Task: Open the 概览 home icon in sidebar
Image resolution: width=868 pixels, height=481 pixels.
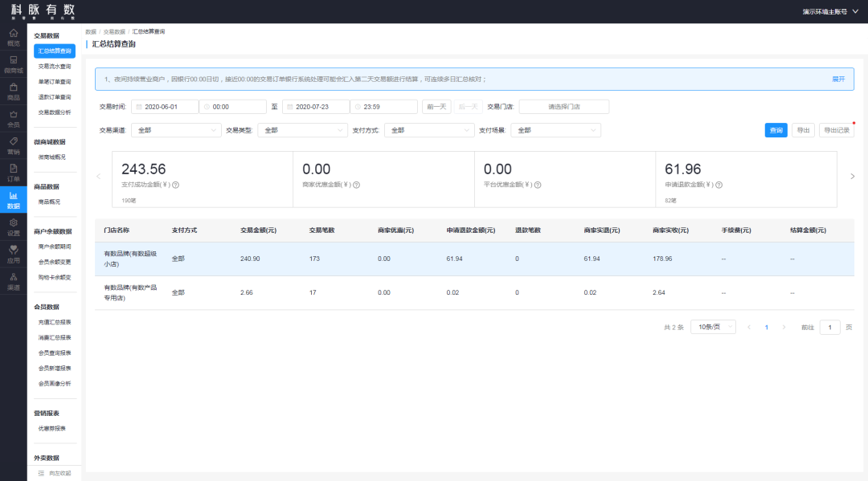Action: point(14,37)
